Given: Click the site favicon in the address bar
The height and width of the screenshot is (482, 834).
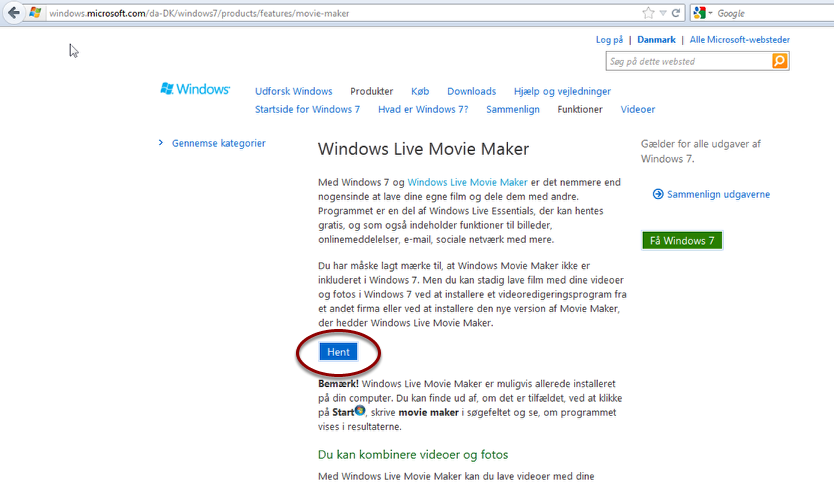Looking at the screenshot, I should coord(35,13).
